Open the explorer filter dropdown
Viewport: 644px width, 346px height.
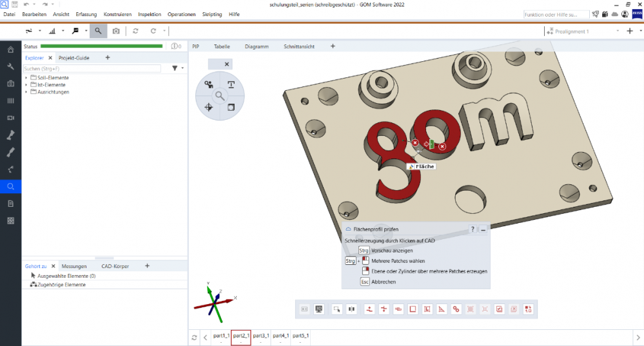pos(182,68)
